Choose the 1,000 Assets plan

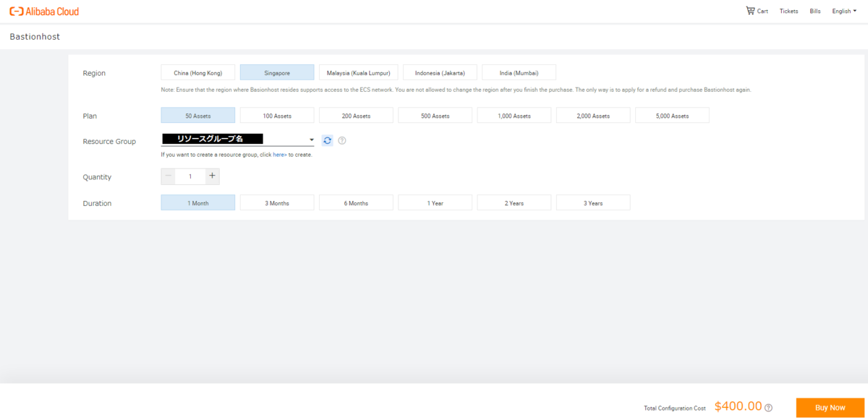click(x=514, y=116)
